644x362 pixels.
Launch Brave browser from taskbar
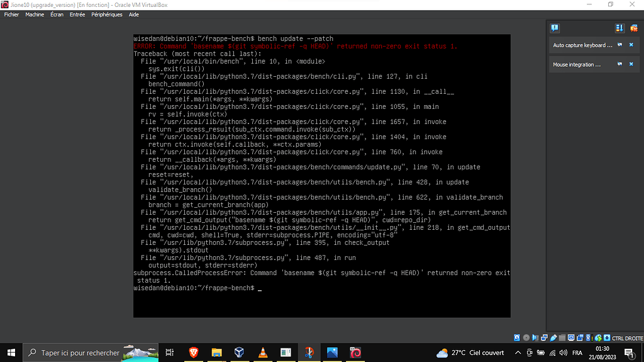(x=194, y=353)
